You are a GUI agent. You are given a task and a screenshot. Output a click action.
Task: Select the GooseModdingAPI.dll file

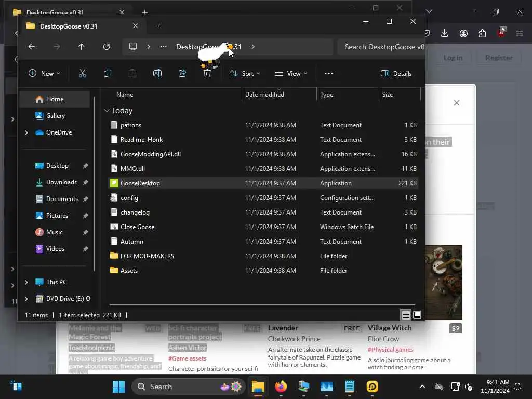150,154
